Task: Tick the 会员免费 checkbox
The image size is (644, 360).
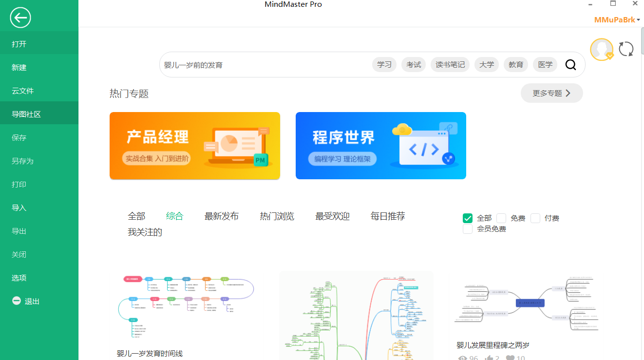Action: (468, 228)
